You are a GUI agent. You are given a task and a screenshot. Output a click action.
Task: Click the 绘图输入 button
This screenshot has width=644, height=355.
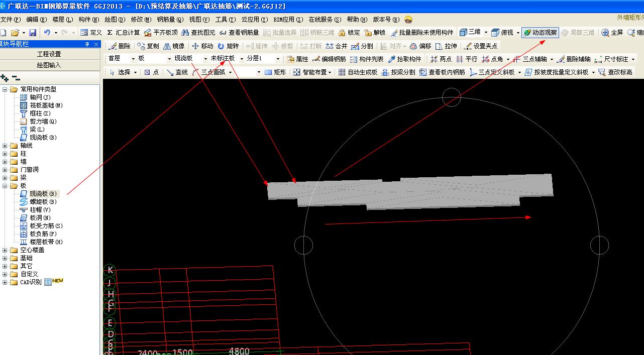(x=49, y=65)
